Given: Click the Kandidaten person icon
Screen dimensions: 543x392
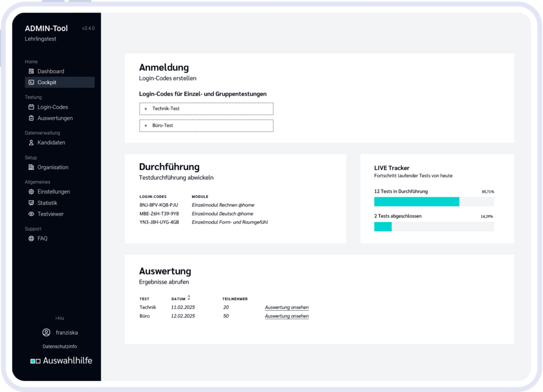Looking at the screenshot, I should (x=32, y=142).
